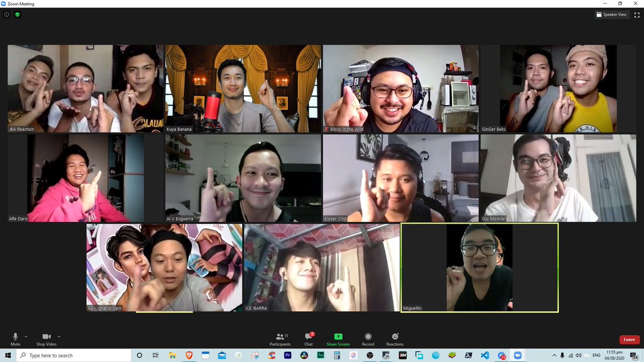
Task: Click the green encryption shield icon
Action: pyautogui.click(x=17, y=14)
